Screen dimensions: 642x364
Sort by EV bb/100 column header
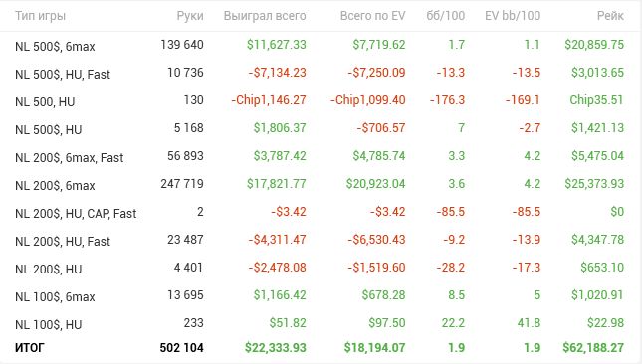tap(513, 16)
